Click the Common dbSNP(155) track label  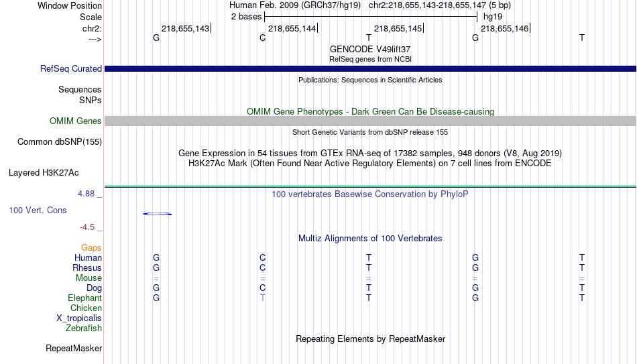click(x=60, y=142)
